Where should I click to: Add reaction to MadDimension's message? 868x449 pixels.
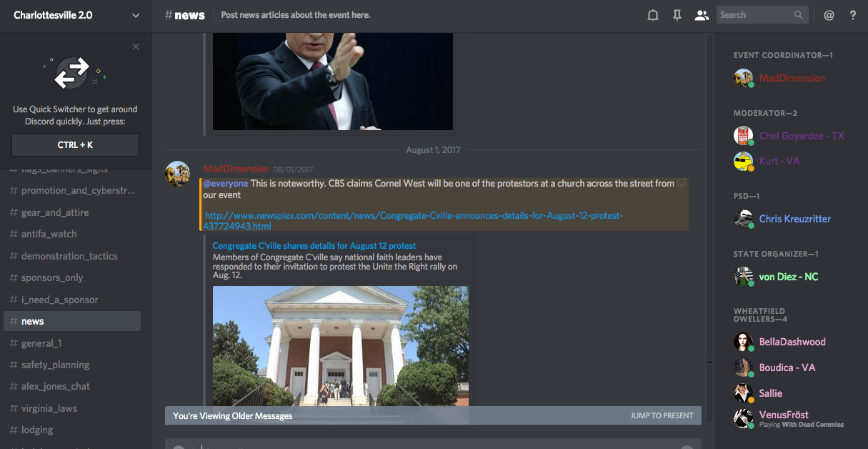pos(682,184)
